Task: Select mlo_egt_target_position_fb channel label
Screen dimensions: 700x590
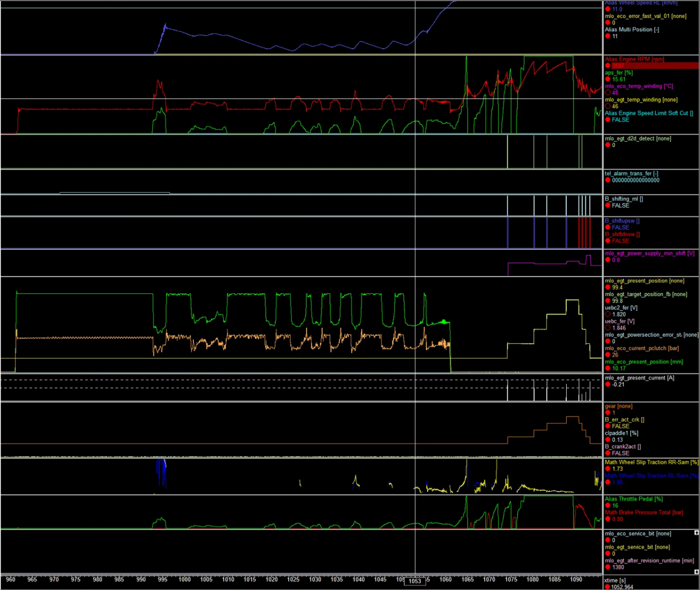Action: click(x=646, y=294)
